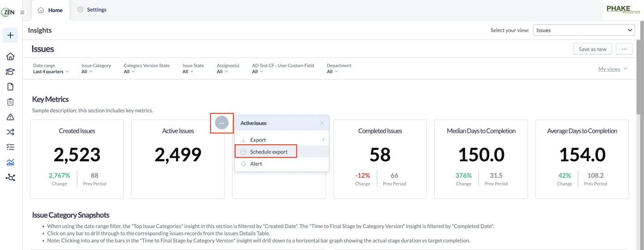Select Alert in the Active Issues menu

pos(282,164)
